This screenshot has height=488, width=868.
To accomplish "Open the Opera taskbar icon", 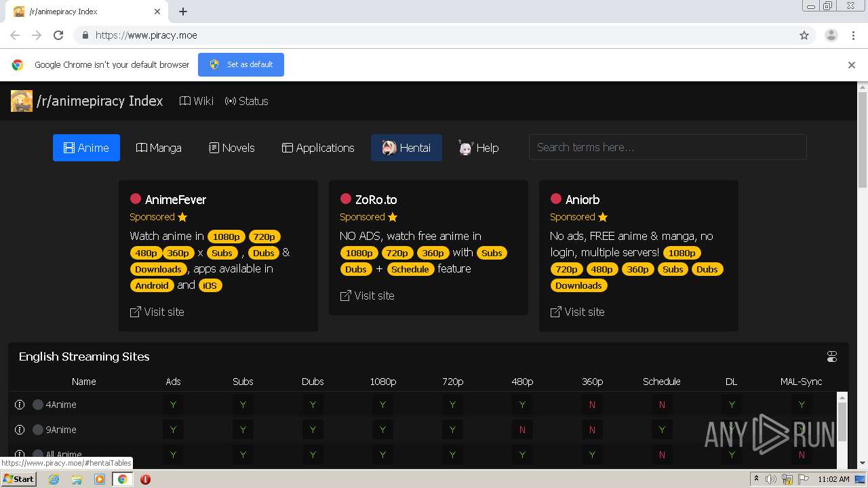I will point(145,479).
